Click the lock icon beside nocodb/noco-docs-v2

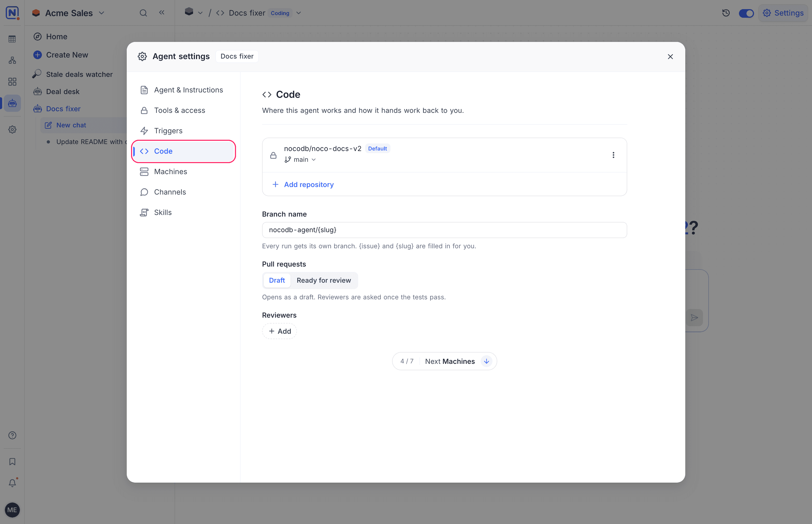click(x=273, y=156)
